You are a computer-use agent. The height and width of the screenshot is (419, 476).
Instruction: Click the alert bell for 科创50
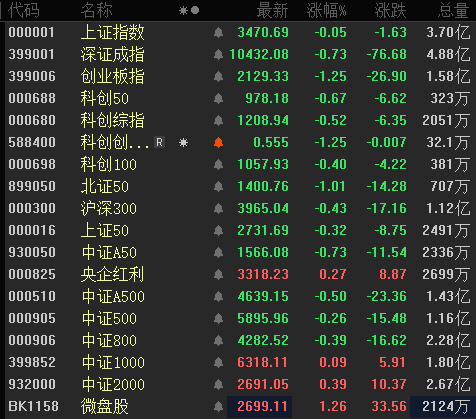point(218,99)
